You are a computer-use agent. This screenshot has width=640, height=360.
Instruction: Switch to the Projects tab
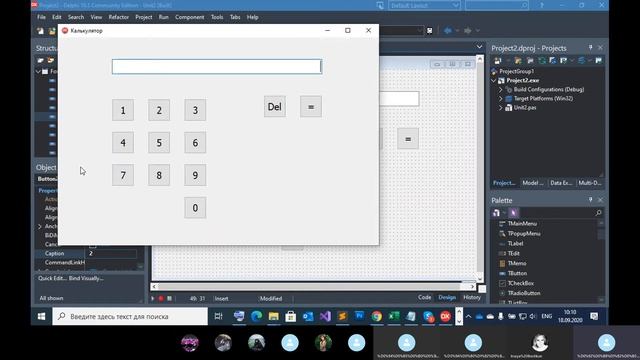(504, 183)
